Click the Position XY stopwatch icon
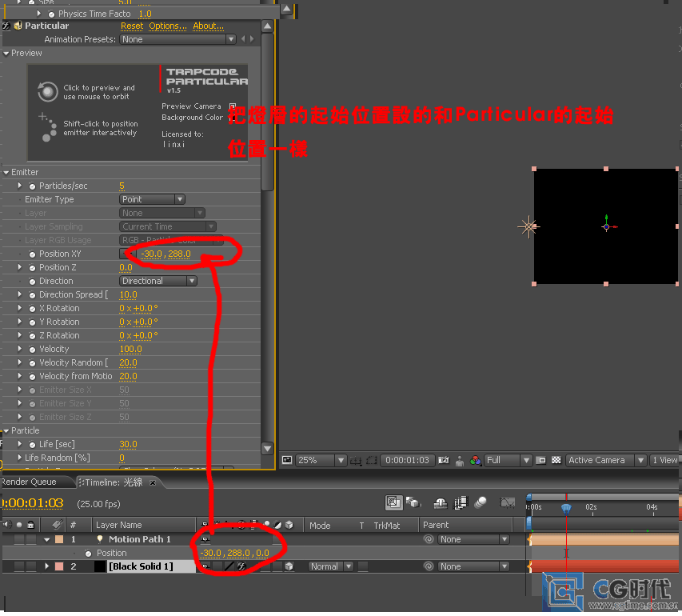This screenshot has height=616, width=682. click(32, 254)
